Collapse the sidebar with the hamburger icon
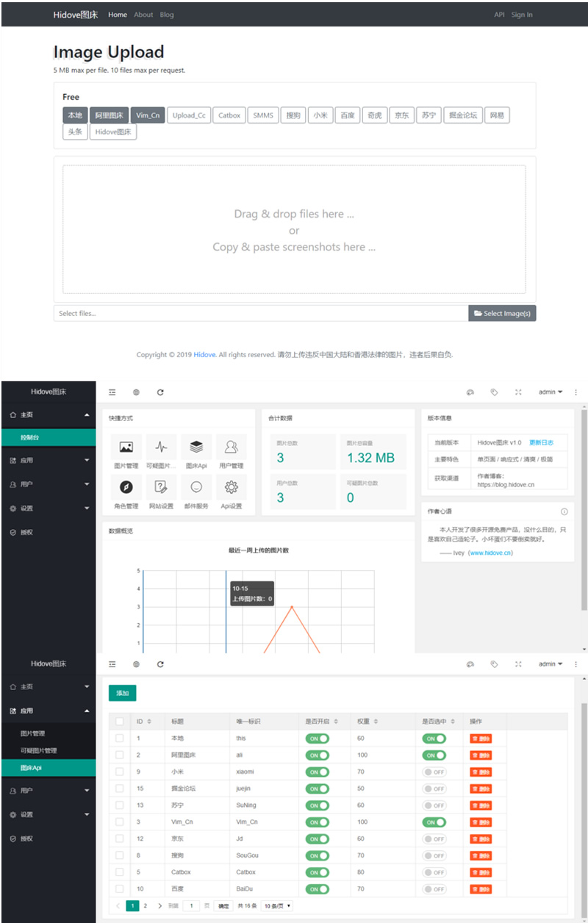588x923 pixels. click(x=111, y=392)
